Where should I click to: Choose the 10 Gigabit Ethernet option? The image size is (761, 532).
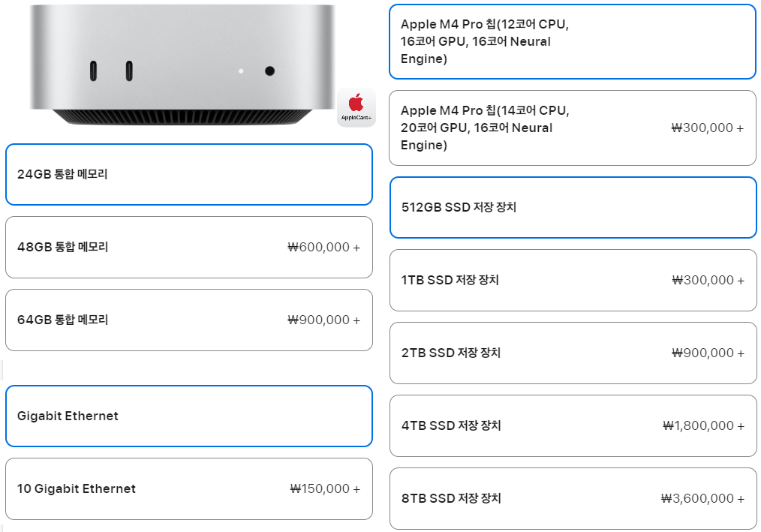pos(189,488)
